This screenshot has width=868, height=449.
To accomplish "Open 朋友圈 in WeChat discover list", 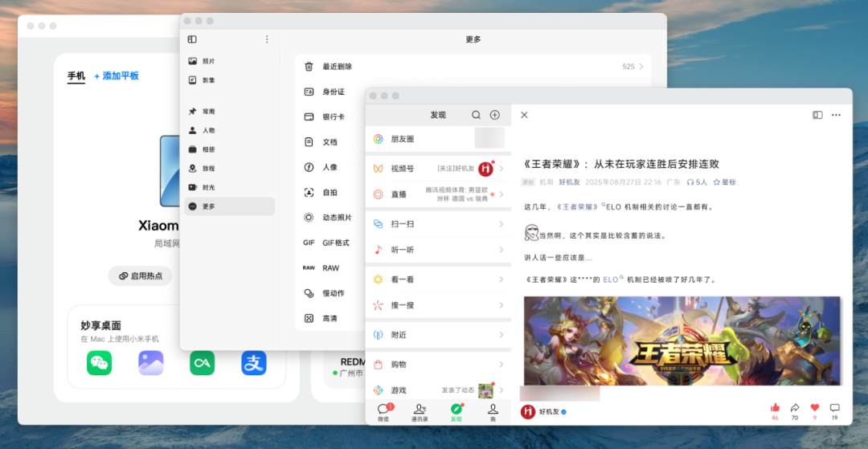I will coord(438,139).
